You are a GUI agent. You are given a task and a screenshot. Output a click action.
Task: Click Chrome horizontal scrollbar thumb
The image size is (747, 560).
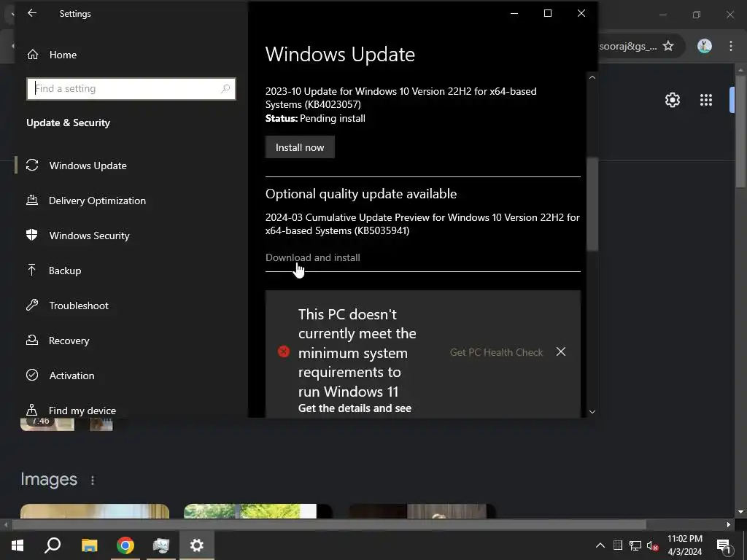(x=329, y=525)
